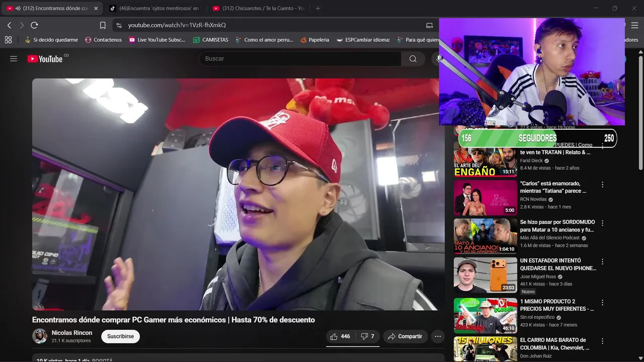The height and width of the screenshot is (362, 644).
Task: Click the YouTube Buscar search field
Action: click(x=300, y=59)
